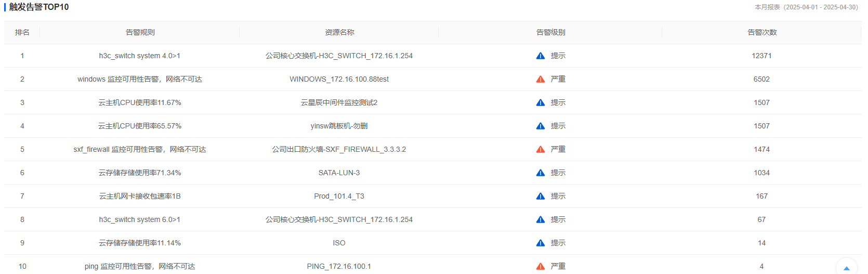Click the info icon in yinsw跳板机-勿删 row
The width and height of the screenshot is (868, 274).
click(541, 126)
